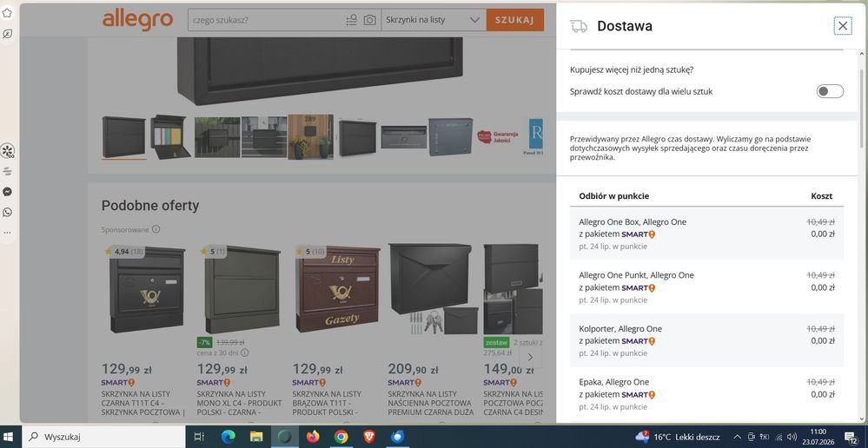The width and height of the screenshot is (868, 448).
Task: Select the Allegro One Box, Allegro One delivery row
Action: click(x=706, y=234)
